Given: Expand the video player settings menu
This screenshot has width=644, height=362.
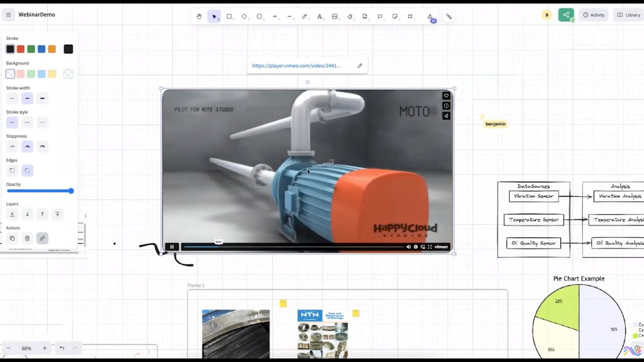Looking at the screenshot, I should (416, 247).
